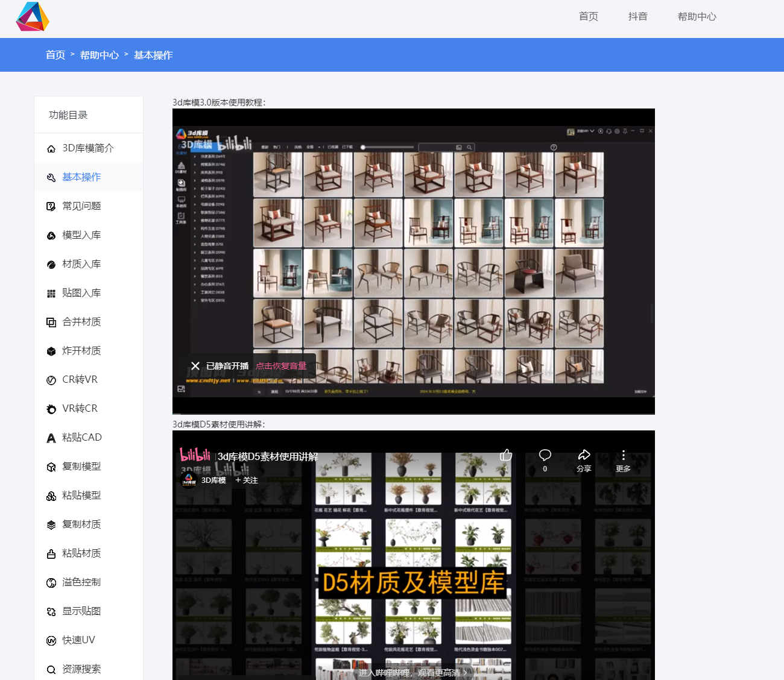784x680 pixels.
Task: Open 帮助中心 in top navigation
Action: coord(697,16)
